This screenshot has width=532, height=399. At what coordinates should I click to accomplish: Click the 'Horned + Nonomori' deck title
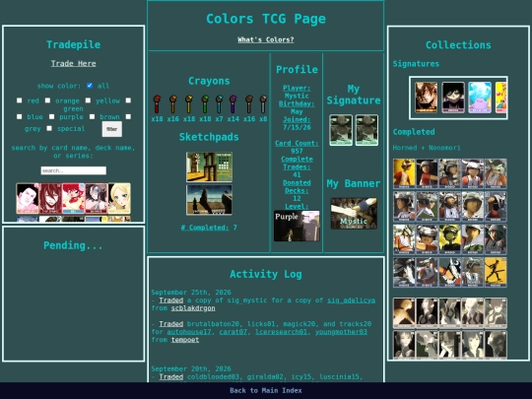[x=427, y=148]
